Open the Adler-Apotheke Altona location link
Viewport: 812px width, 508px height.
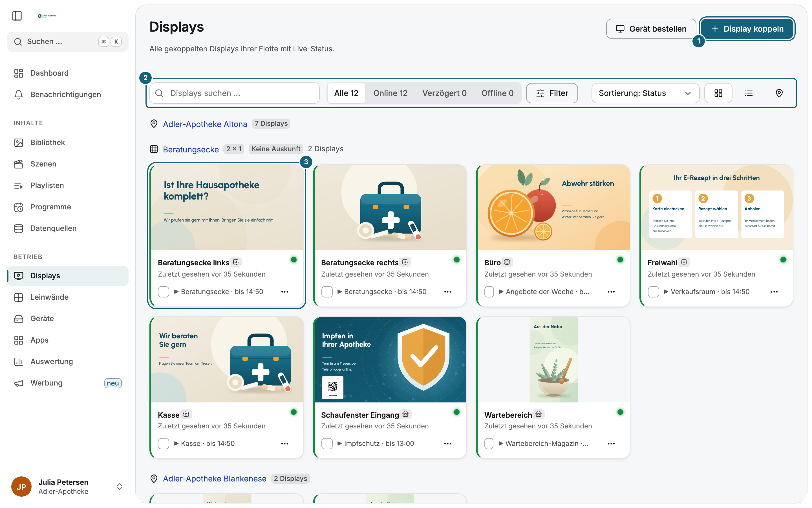[205, 124]
